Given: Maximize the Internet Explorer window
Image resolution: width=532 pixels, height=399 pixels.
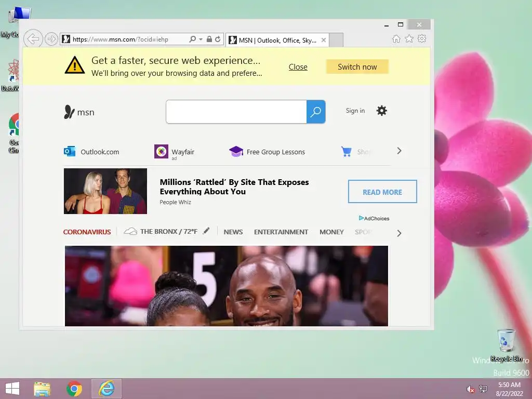Looking at the screenshot, I should [x=401, y=24].
